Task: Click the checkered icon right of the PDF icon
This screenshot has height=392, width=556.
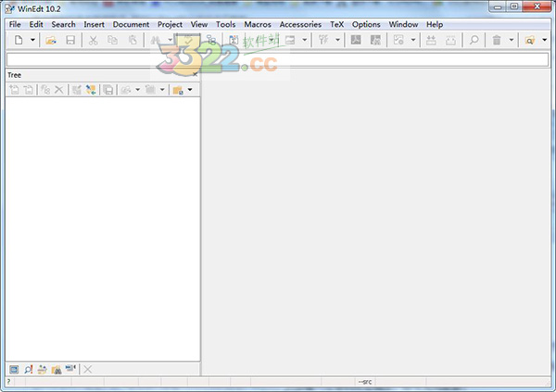Action: (x=375, y=40)
